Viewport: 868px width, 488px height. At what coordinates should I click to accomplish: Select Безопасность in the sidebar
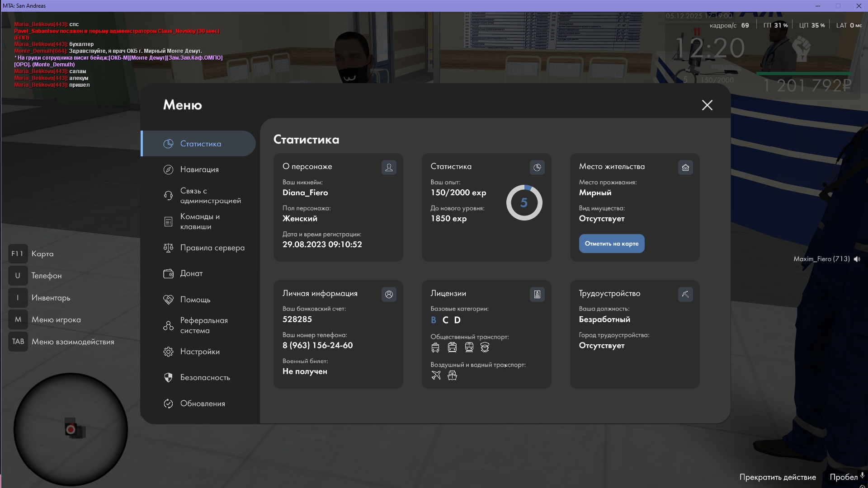click(205, 377)
